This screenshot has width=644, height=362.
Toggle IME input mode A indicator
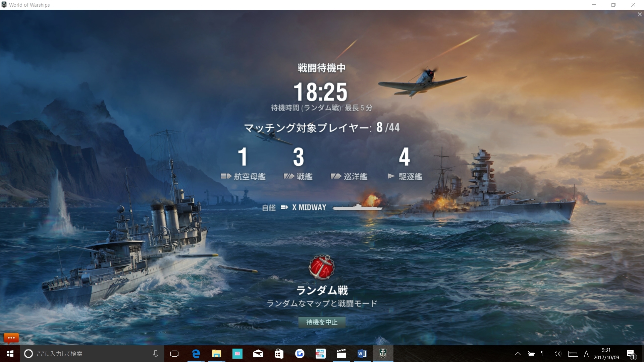[586, 354]
